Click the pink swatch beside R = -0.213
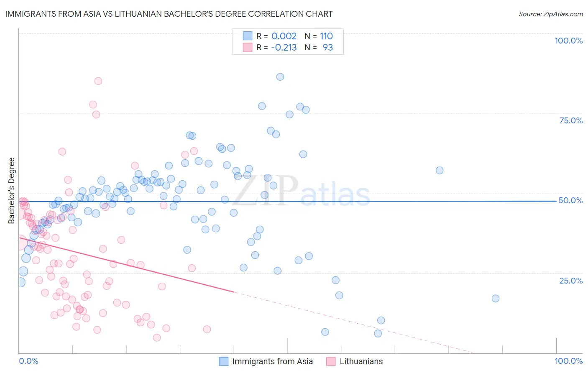 point(248,47)
